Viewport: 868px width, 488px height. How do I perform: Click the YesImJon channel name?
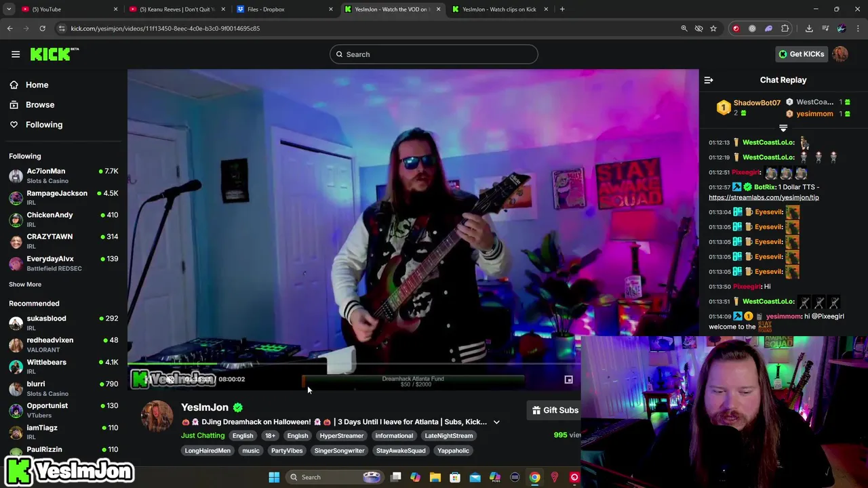click(205, 407)
